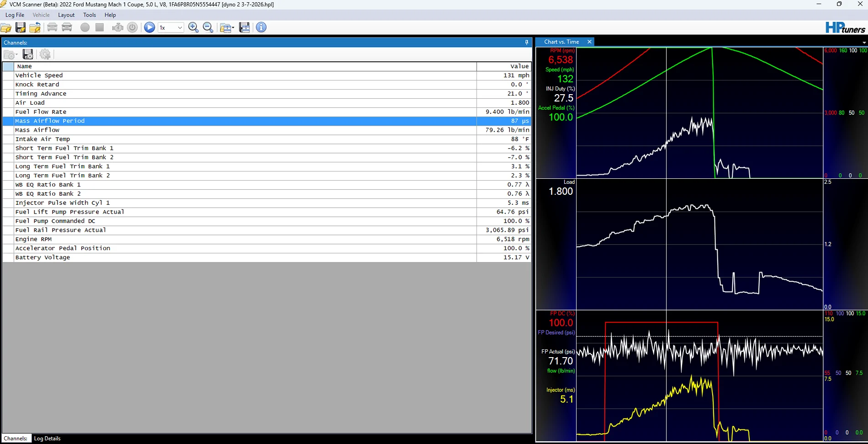Image resolution: width=868 pixels, height=444 pixels.
Task: Open the Tools menu
Action: pyautogui.click(x=90, y=15)
